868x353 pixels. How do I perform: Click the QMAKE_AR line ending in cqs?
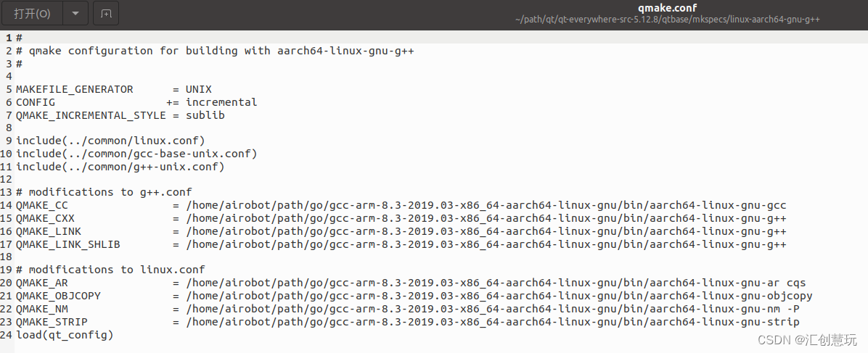(411, 282)
